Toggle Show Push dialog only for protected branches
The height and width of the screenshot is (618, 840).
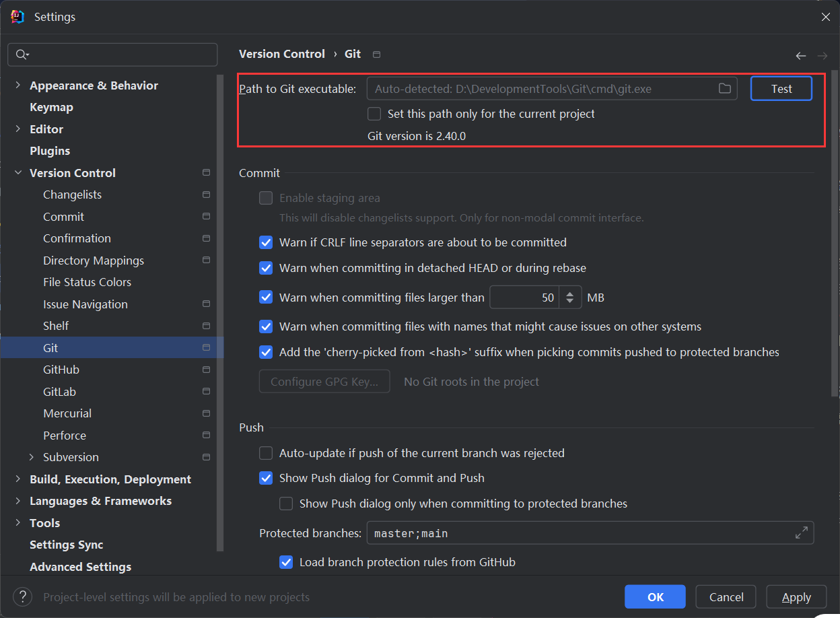286,504
